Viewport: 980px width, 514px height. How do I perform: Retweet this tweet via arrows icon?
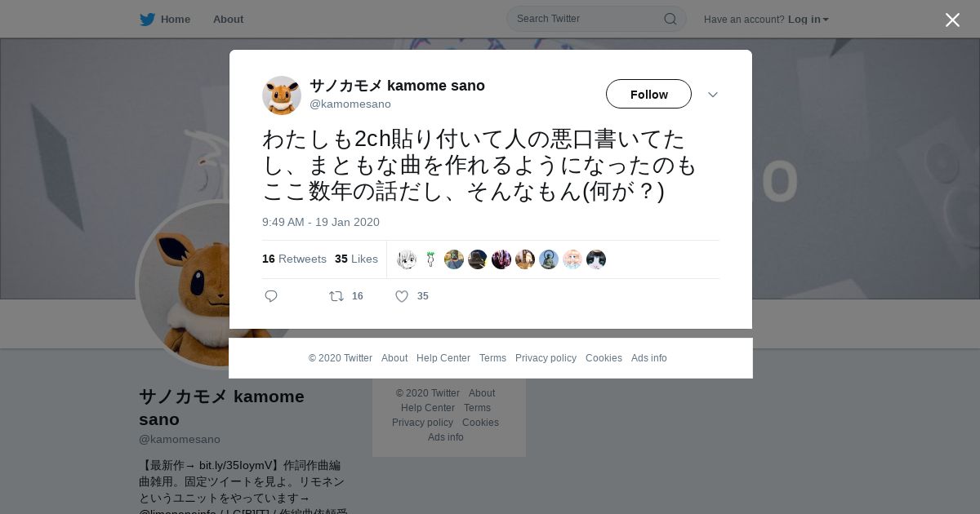[x=336, y=296]
